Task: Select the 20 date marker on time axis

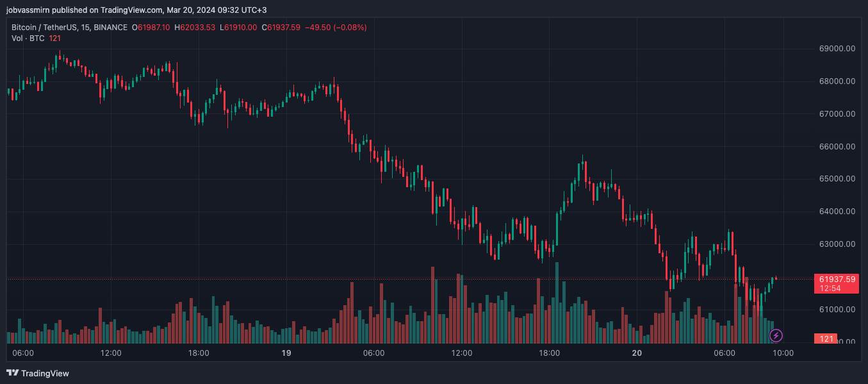Action: click(637, 353)
